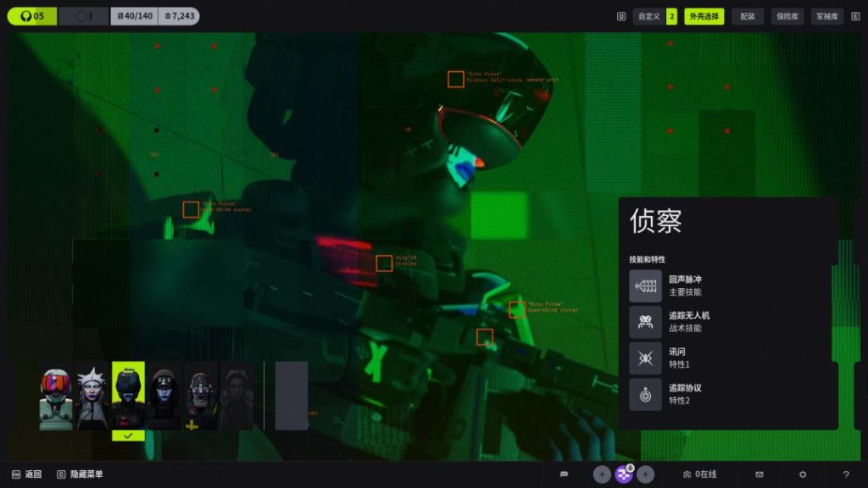Click the question mark help icon
868x488 pixels.
(845, 474)
